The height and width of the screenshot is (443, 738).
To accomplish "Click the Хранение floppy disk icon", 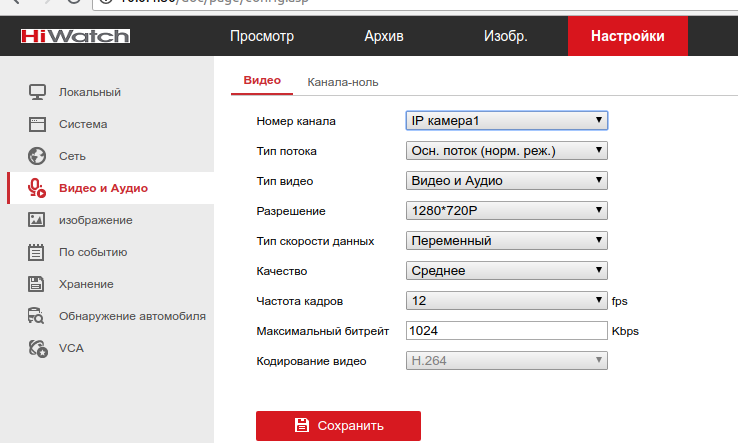I will [36, 284].
